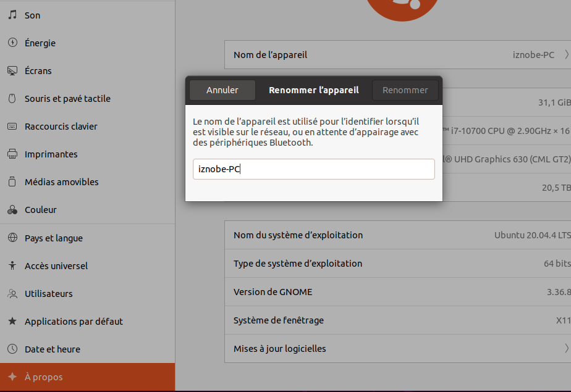Image resolution: width=571 pixels, height=392 pixels.
Task: Click the 3.36.8 GNOME version value
Action: [559, 292]
